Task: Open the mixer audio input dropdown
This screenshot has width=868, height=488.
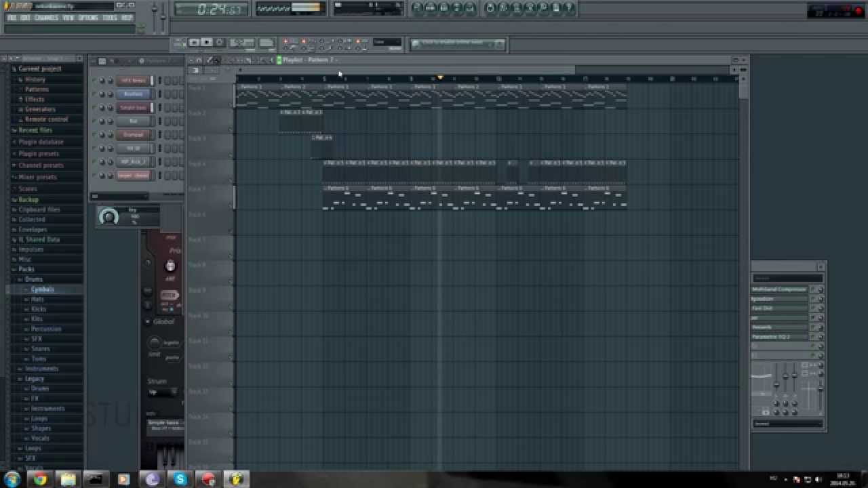Action: coord(788,278)
